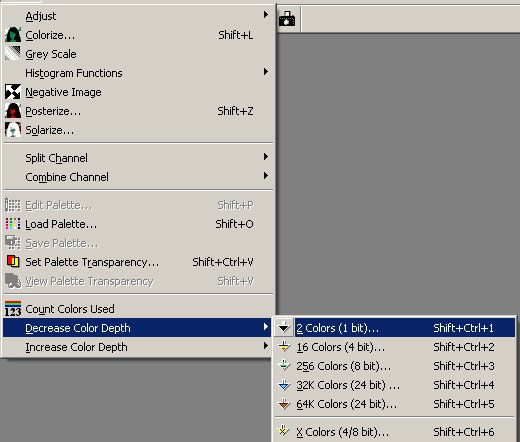
Task: Click the Solarize white portrait icon
Action: coord(13,130)
